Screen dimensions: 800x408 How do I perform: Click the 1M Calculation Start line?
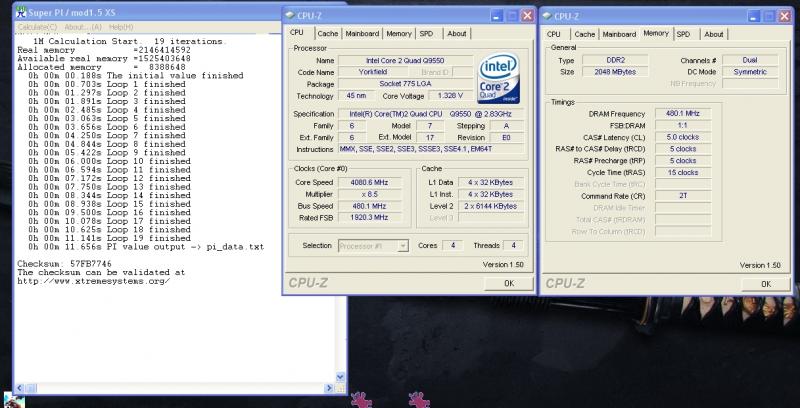click(128, 41)
